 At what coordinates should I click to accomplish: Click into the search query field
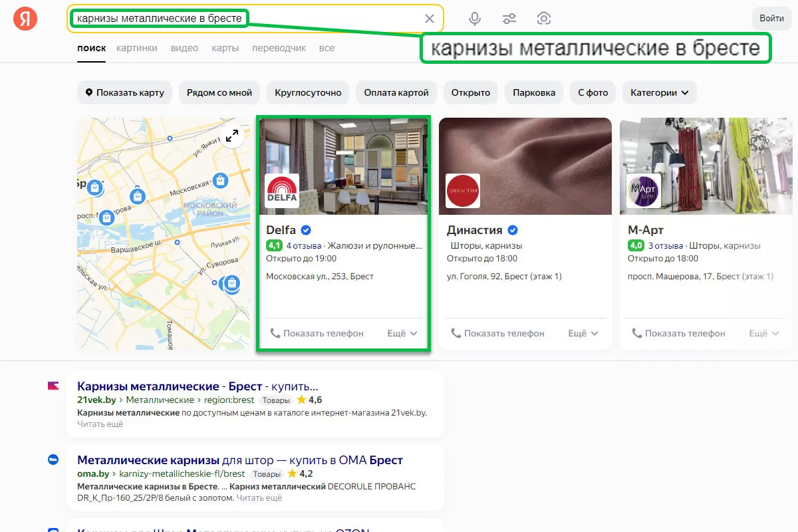pos(319,19)
